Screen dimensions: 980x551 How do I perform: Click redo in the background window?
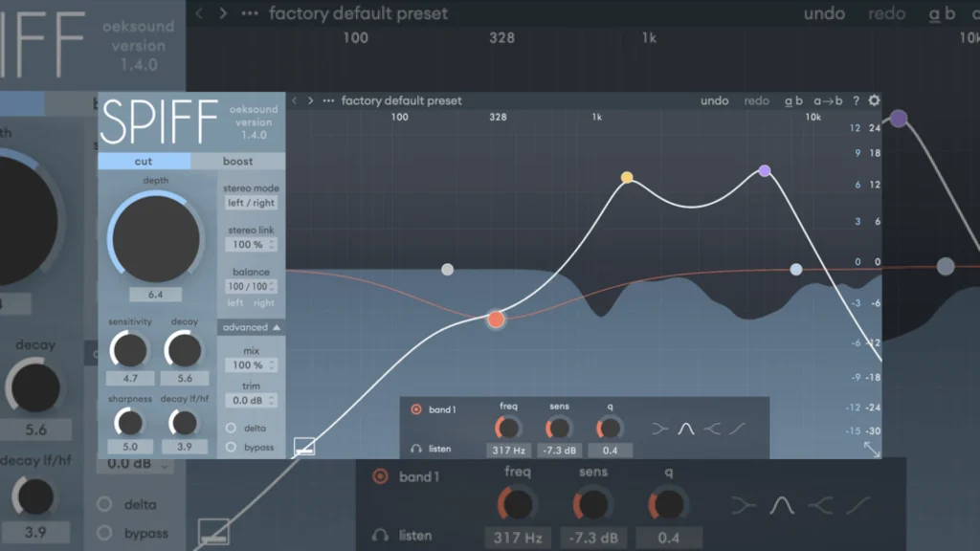(x=886, y=13)
